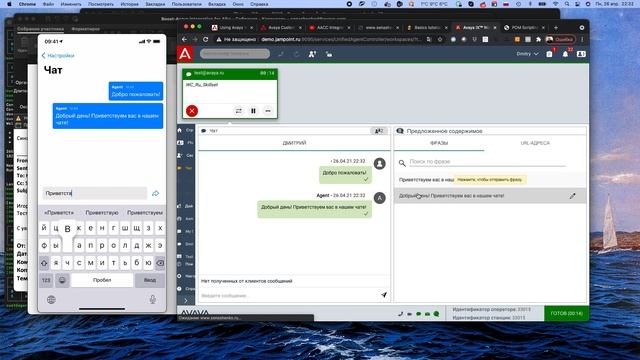This screenshot has width=640, height=360.
Task: Click the MC_Ru_Skillset label on interaction card
Action: click(x=202, y=85)
